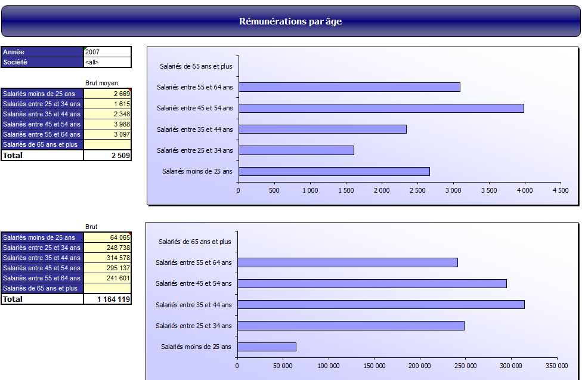Click the 4 500 axis label in top chart
This screenshot has width=588, height=380.
click(560, 191)
